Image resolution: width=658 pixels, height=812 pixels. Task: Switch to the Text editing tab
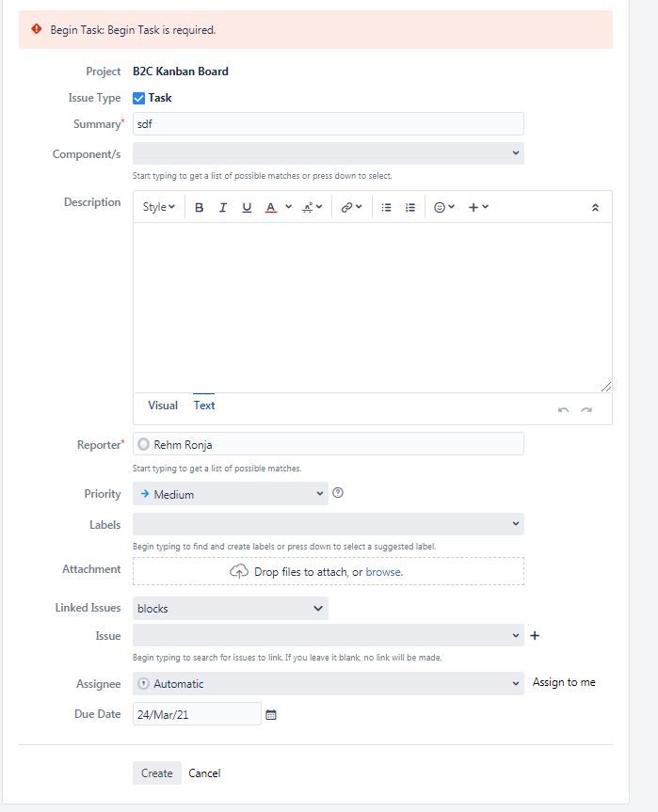coord(204,406)
